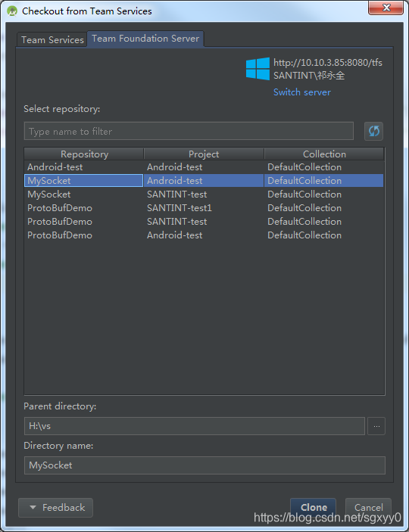409x532 pixels.
Task: Select the Team Foundation Server tab
Action: (x=145, y=39)
